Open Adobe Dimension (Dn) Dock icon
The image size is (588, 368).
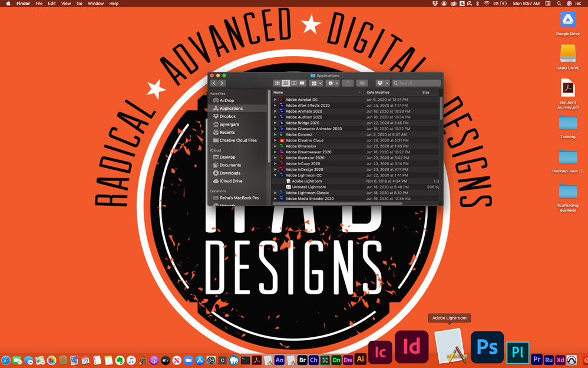tap(336, 360)
